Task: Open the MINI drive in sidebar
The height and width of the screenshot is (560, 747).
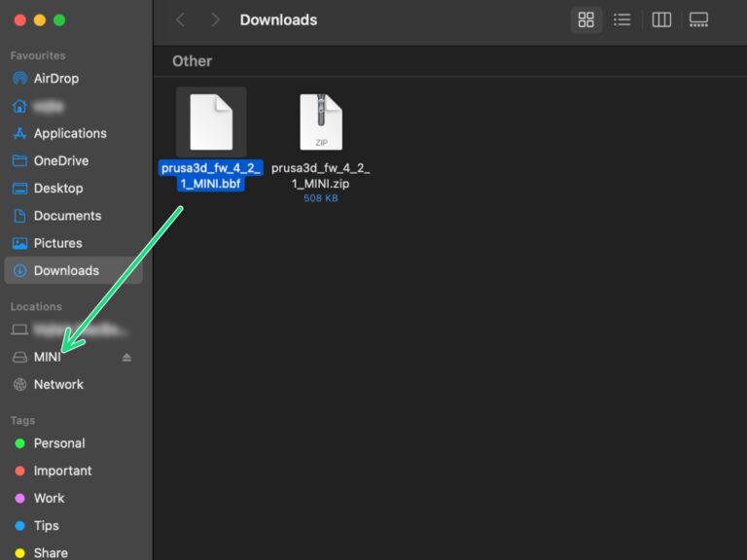Action: tap(47, 357)
